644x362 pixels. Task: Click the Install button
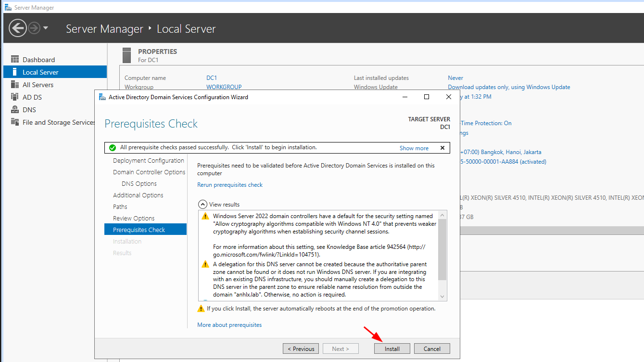click(392, 349)
